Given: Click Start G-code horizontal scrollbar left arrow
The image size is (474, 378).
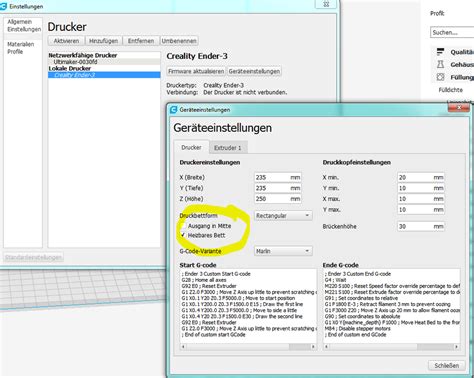Looking at the screenshot, I should point(183,347).
